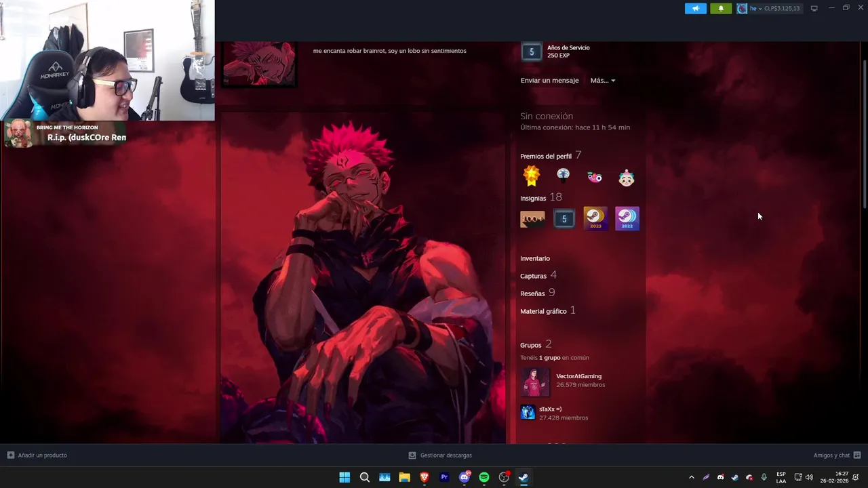This screenshot has width=868, height=488.
Task: Show hidden system tray icons
Action: [691, 477]
